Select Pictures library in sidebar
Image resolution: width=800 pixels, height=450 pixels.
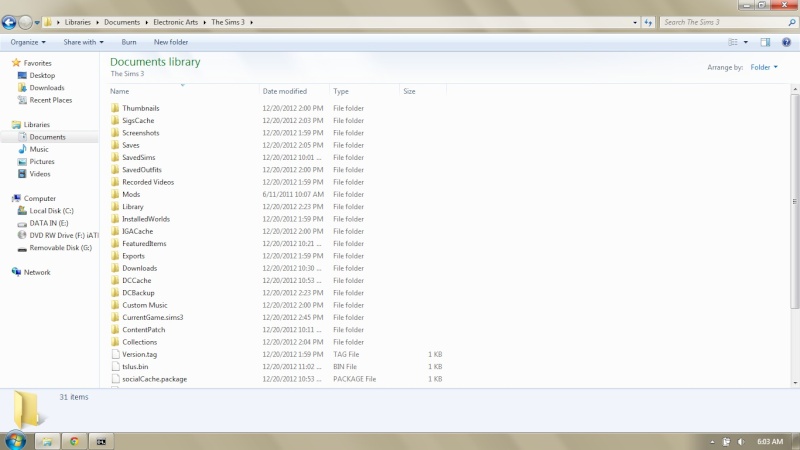(x=36, y=162)
